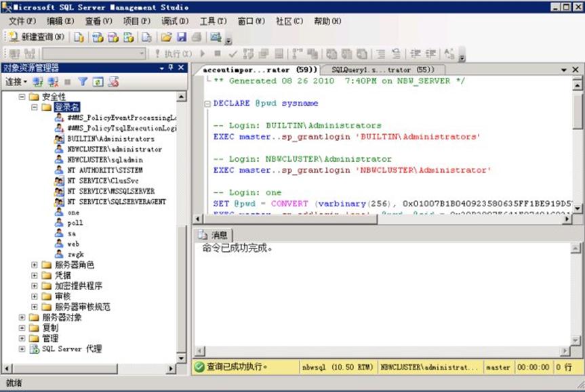
Task: Click the Display Estimated Execution Plan icon
Action: point(248,54)
